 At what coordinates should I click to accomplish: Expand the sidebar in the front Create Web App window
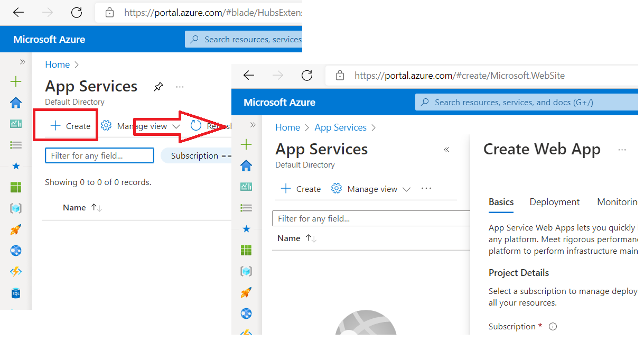253,125
